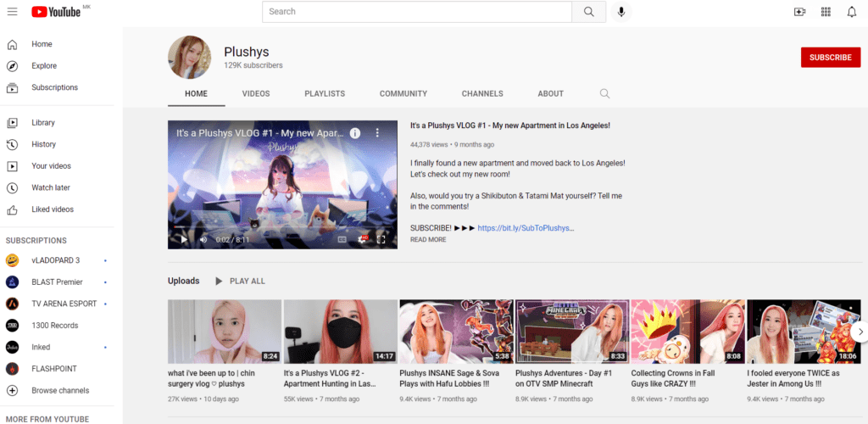Click the YouTube logo

(x=57, y=12)
